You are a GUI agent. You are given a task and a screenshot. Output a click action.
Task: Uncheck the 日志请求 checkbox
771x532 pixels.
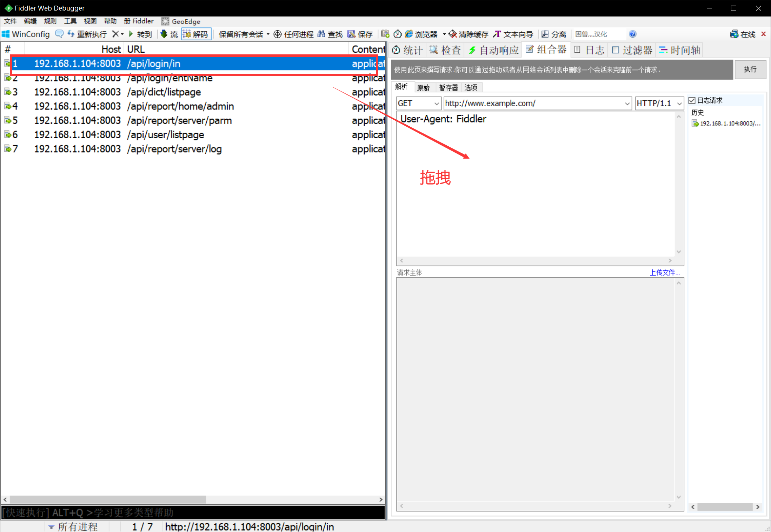[x=692, y=100]
